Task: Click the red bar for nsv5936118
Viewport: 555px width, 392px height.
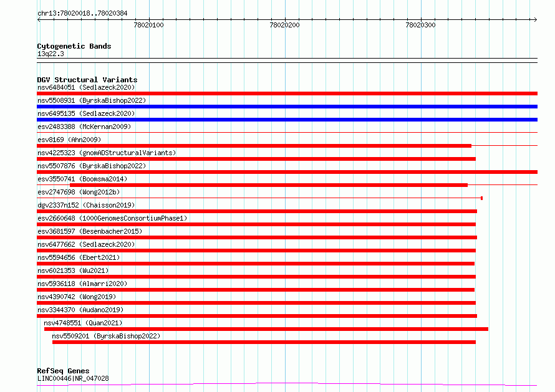Action: pyautogui.click(x=256, y=290)
